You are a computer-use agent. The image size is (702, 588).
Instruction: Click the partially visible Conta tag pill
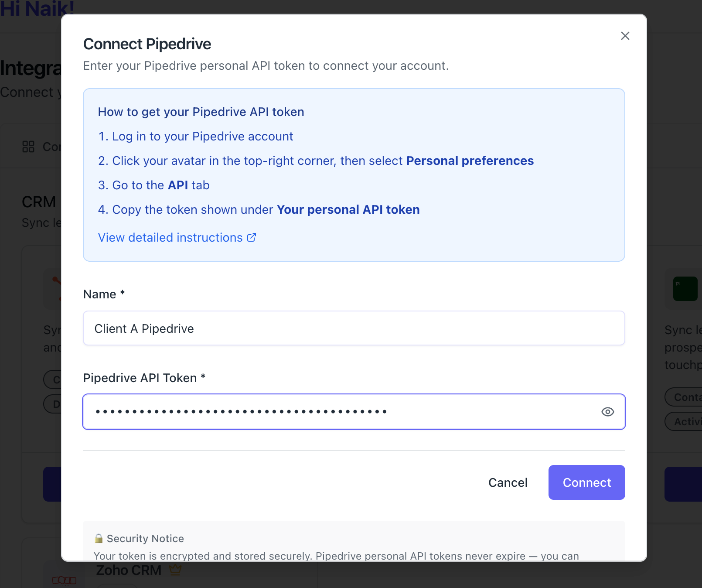point(685,397)
